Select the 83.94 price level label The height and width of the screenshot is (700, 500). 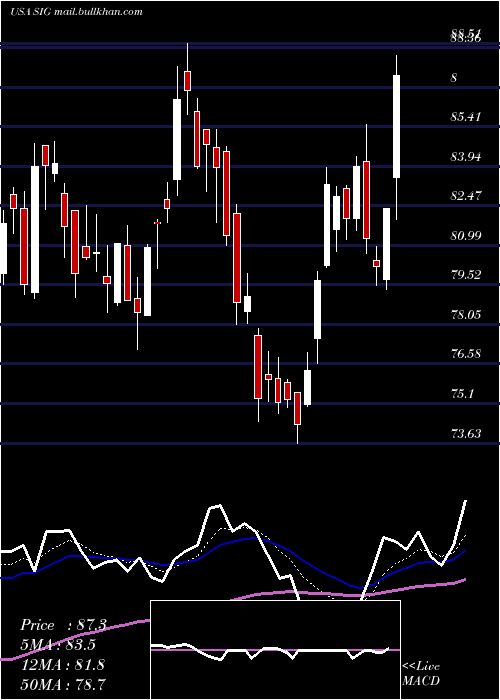coord(466,157)
